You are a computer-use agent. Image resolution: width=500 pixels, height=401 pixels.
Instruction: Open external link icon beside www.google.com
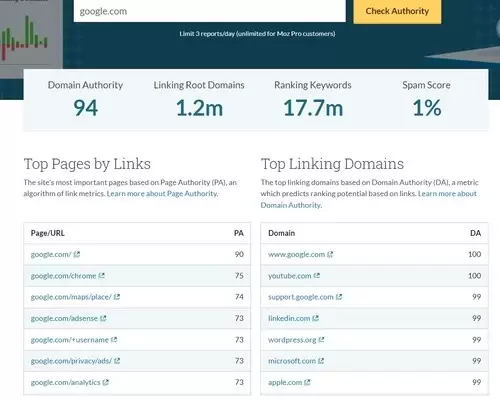click(330, 254)
